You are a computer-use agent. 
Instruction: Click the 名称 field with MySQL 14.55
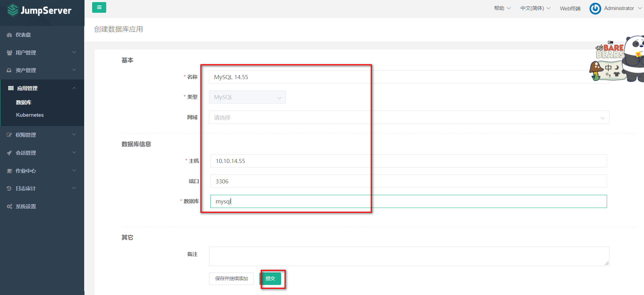pyautogui.click(x=409, y=77)
